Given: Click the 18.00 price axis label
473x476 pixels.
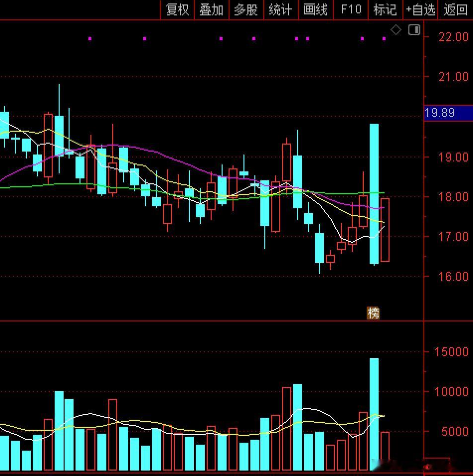Looking at the screenshot, I should 454,197.
